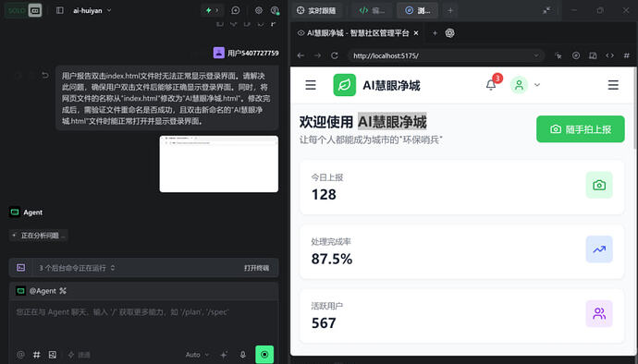638x364 pixels.
Task: Click the '用户5407727759' username label
Action: [x=253, y=53]
